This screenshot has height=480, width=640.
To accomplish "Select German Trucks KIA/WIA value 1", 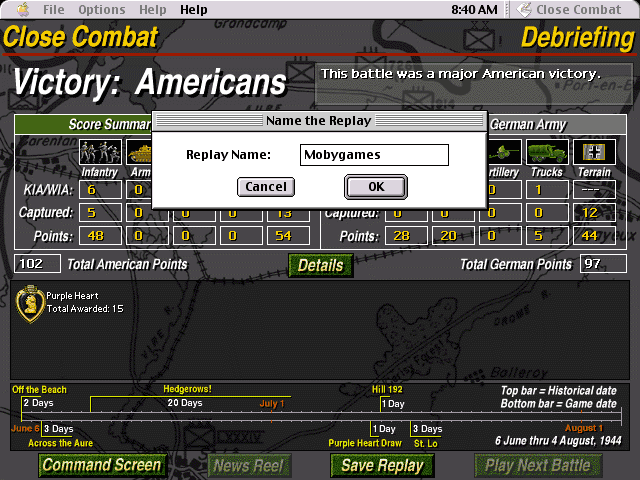I will (547, 190).
